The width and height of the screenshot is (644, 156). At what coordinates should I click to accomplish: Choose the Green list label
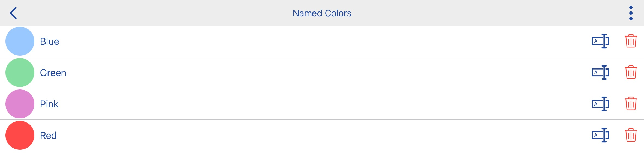point(53,73)
